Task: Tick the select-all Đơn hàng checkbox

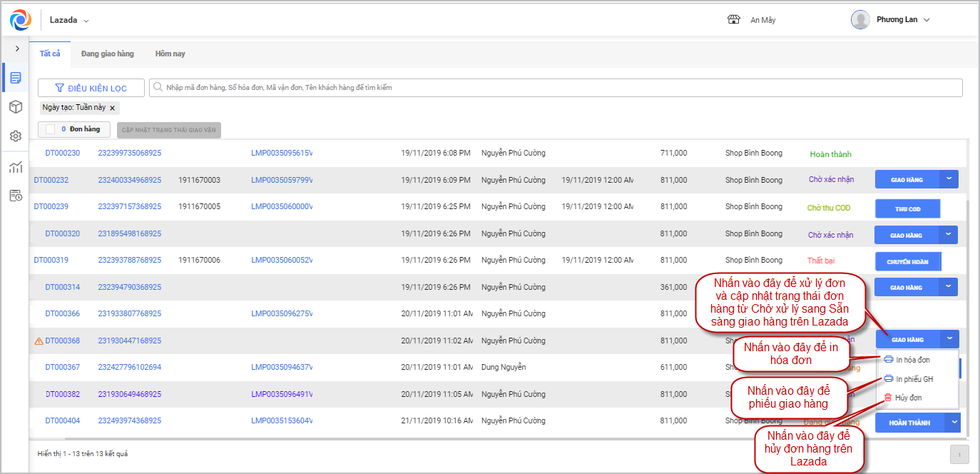Action: click(51, 129)
